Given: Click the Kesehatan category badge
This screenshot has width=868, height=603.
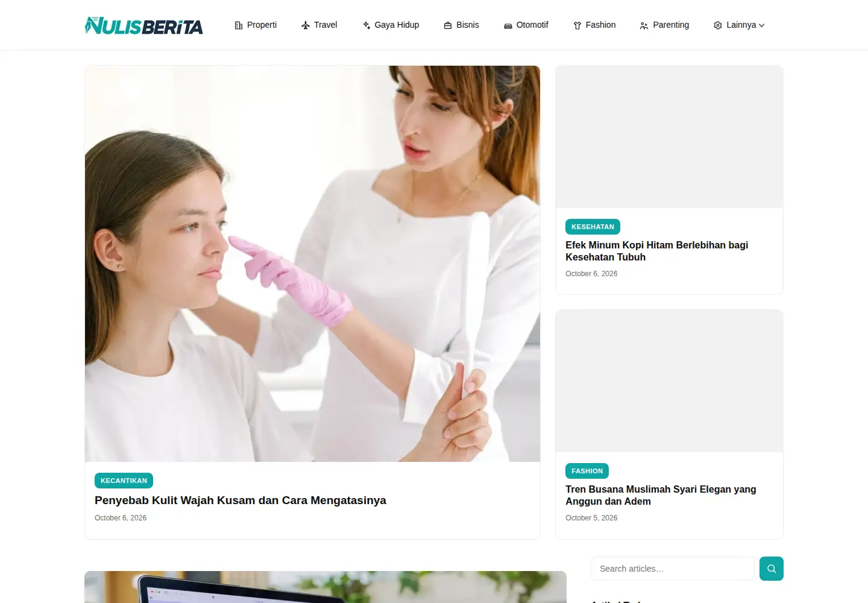Looking at the screenshot, I should click(593, 227).
